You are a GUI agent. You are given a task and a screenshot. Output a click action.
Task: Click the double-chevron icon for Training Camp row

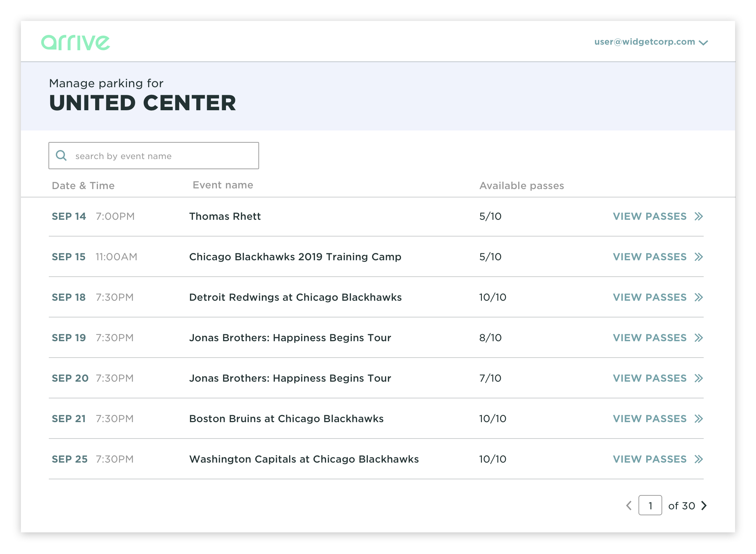click(x=698, y=257)
